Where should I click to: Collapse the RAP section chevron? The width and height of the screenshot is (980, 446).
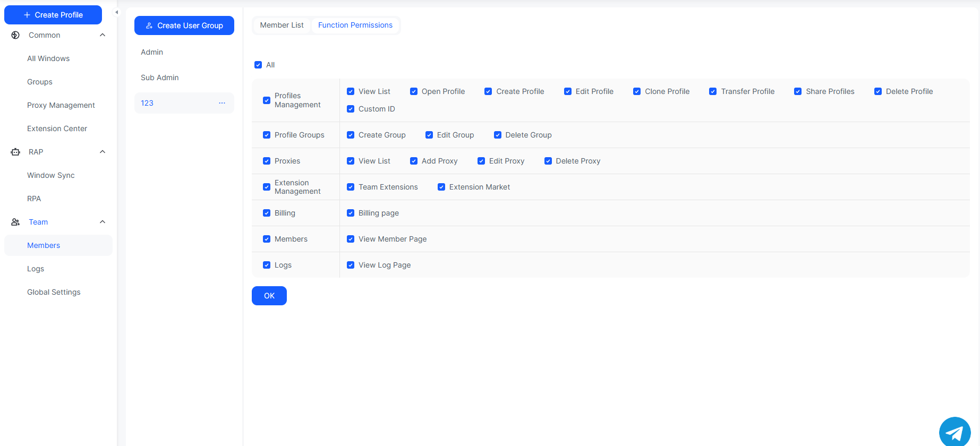coord(103,152)
